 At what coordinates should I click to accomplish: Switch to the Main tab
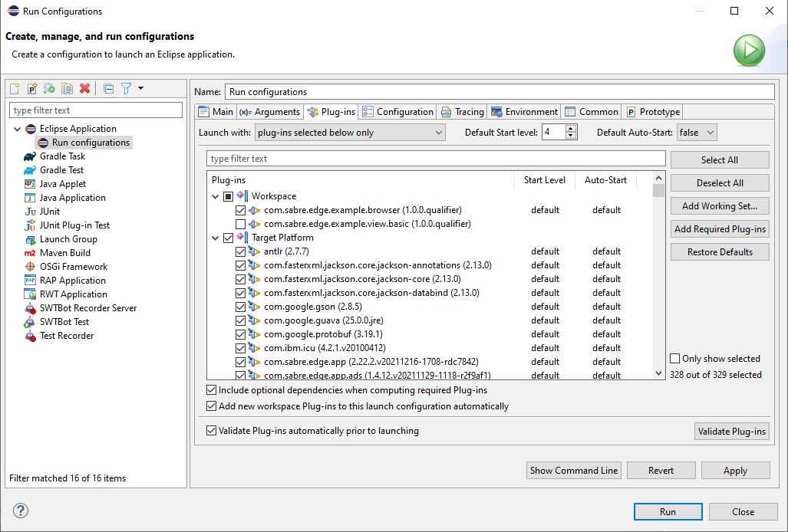click(216, 112)
